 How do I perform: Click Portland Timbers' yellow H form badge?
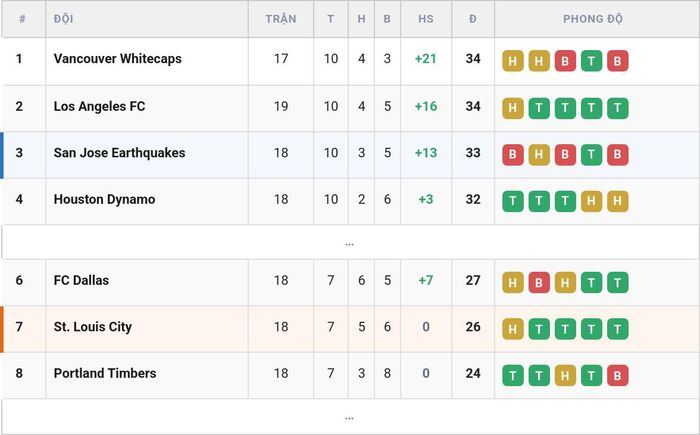coord(565,375)
